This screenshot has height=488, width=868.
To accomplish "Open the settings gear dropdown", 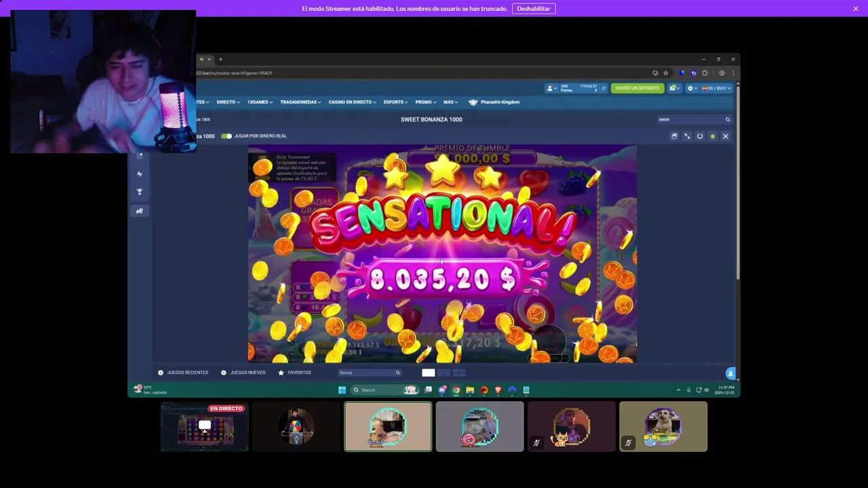I will coord(692,88).
